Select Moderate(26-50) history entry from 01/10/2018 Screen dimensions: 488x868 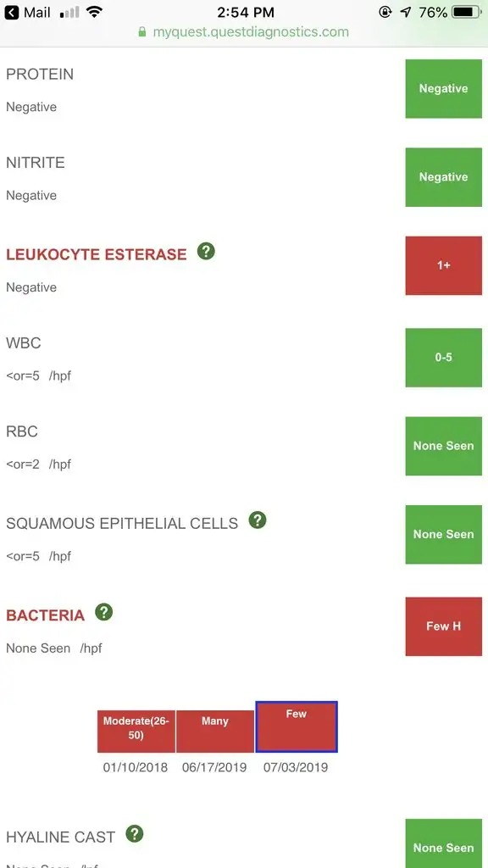(136, 732)
